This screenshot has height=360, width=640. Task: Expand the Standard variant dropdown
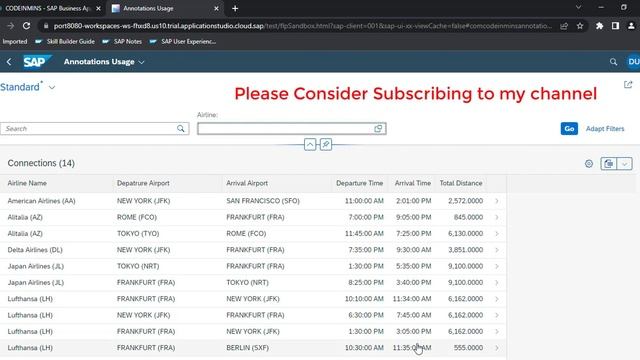coord(52,87)
